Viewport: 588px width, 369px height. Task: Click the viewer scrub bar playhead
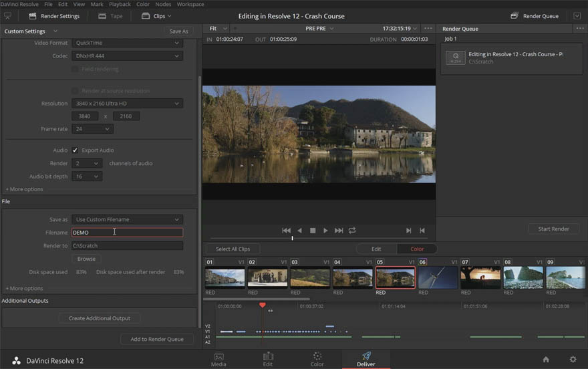tap(292, 238)
